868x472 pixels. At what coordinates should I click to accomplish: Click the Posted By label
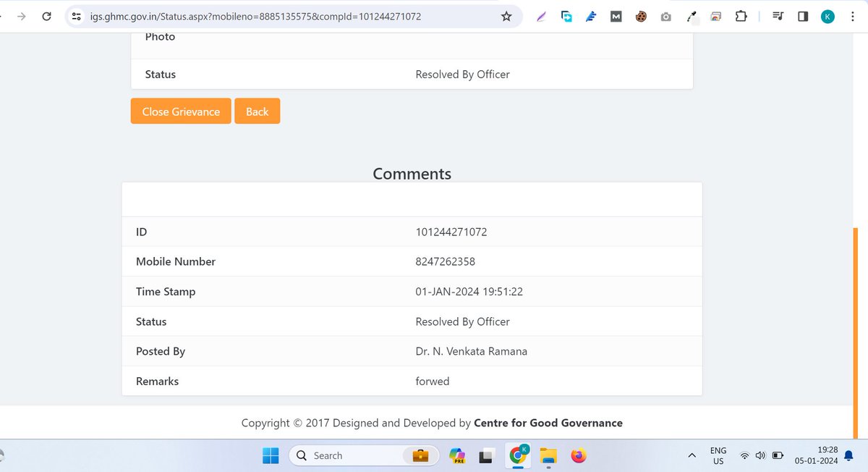(161, 351)
